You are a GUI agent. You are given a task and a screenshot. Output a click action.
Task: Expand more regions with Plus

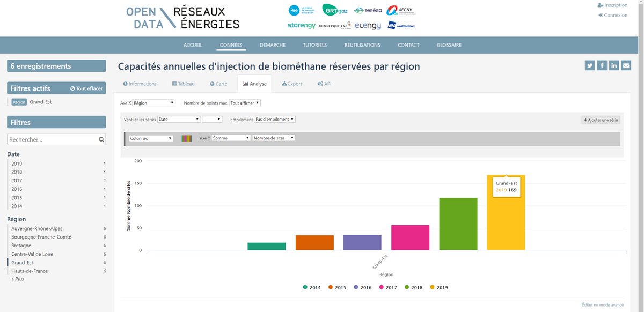pyautogui.click(x=18, y=279)
